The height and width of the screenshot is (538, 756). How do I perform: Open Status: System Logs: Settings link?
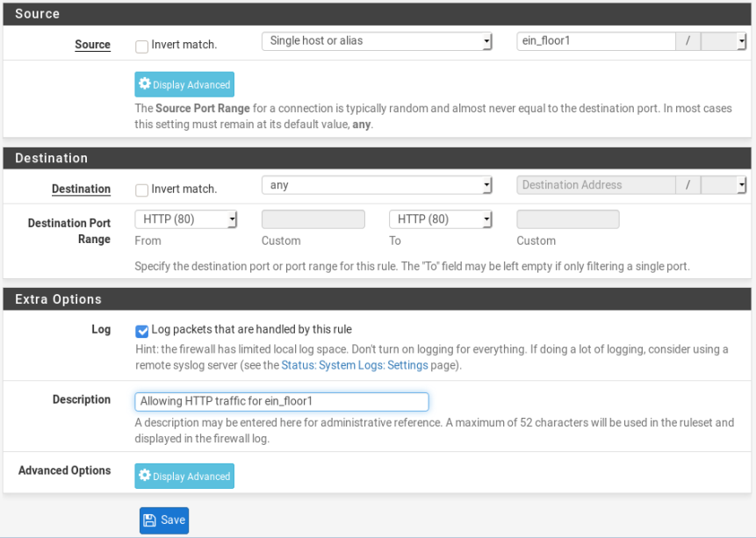point(355,365)
